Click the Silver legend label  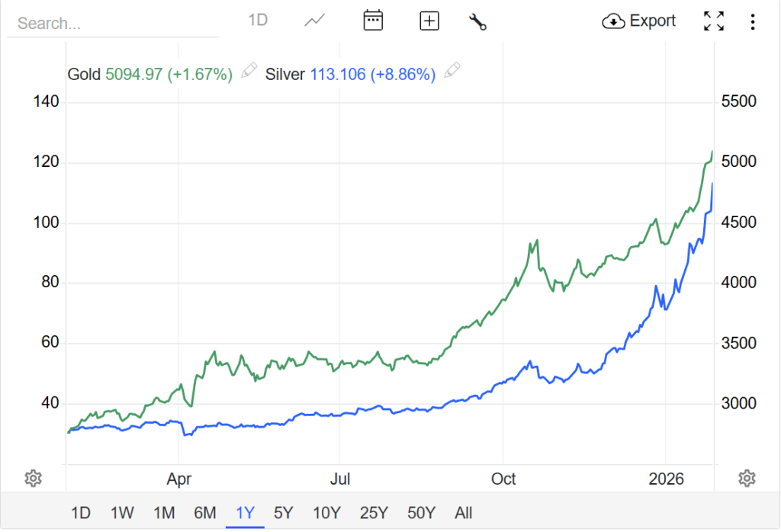pos(285,75)
